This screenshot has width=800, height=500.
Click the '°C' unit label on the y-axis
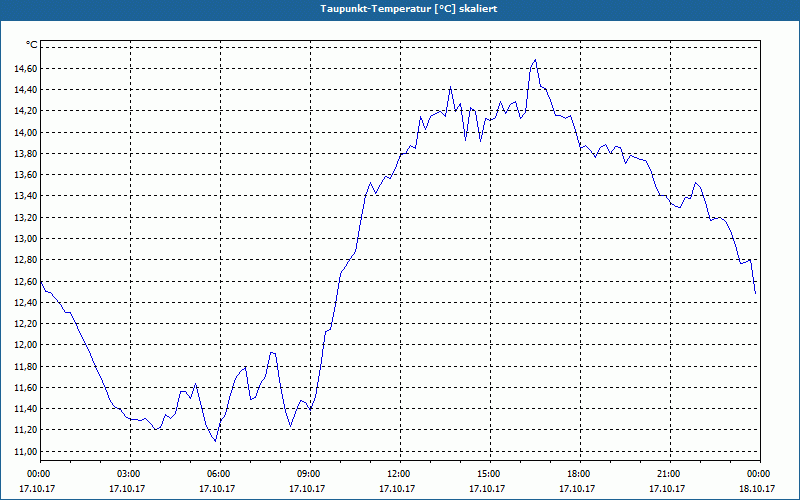(32, 45)
